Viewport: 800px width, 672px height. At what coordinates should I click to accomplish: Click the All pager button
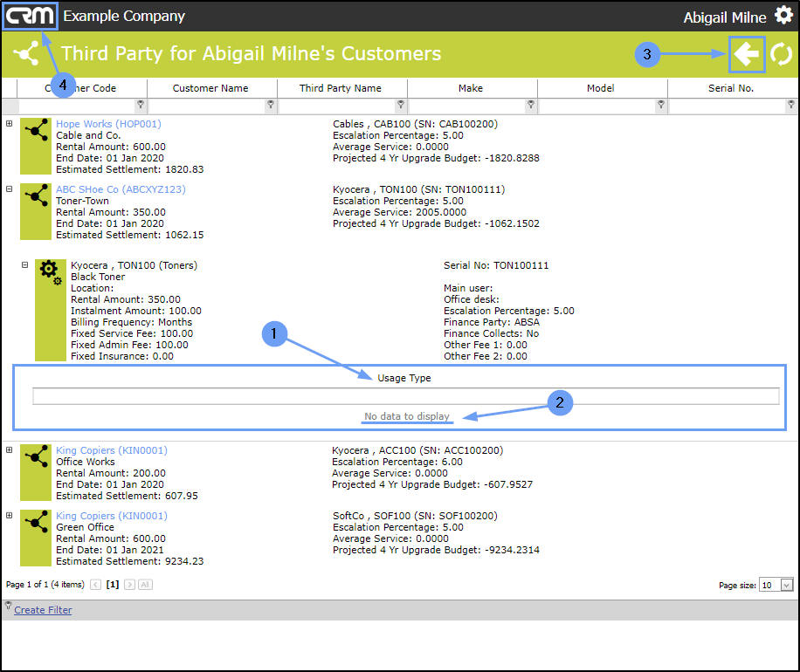[x=145, y=585]
